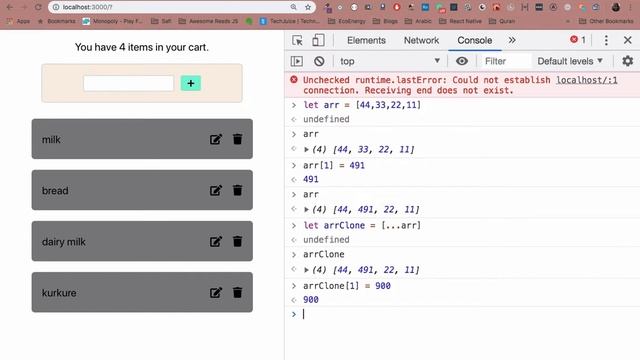Open the Arabic bookmark folder
This screenshot has height=360, width=640.
pos(418,21)
